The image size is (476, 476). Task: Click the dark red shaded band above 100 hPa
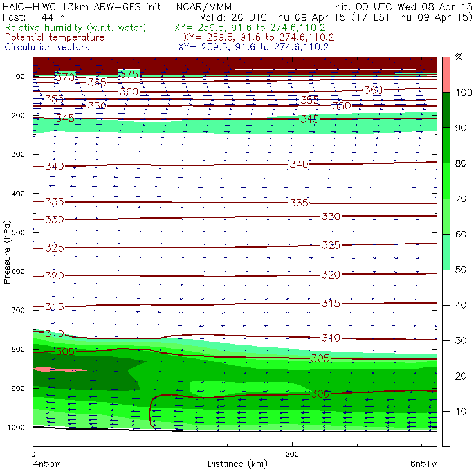(x=235, y=63)
